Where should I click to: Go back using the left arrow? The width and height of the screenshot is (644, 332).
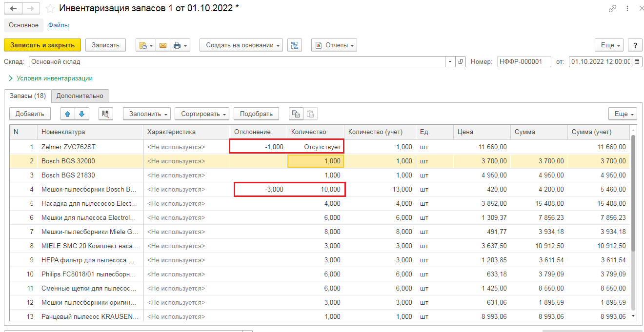point(13,9)
